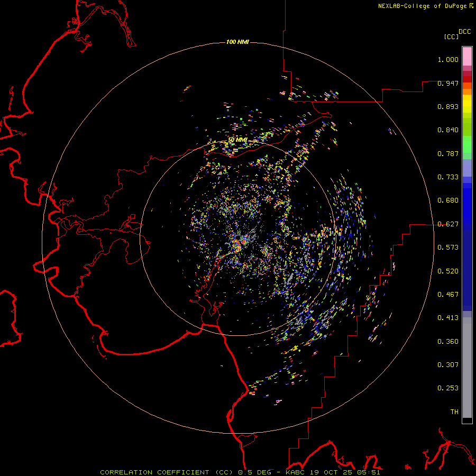Click the 1.000 scale value
Image resolution: width=476 pixels, height=476 pixels.
pos(448,59)
